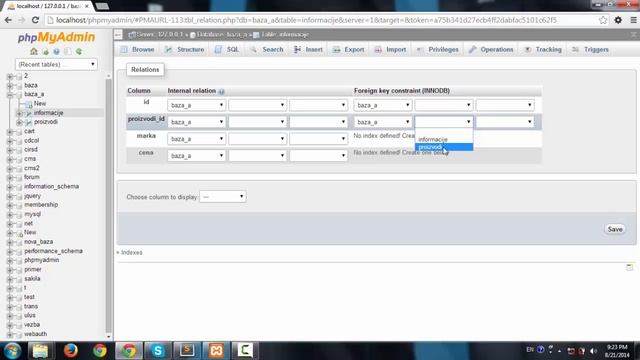Open the Export tab
Screen dimensions: 640x360
pyautogui.click(x=348, y=49)
